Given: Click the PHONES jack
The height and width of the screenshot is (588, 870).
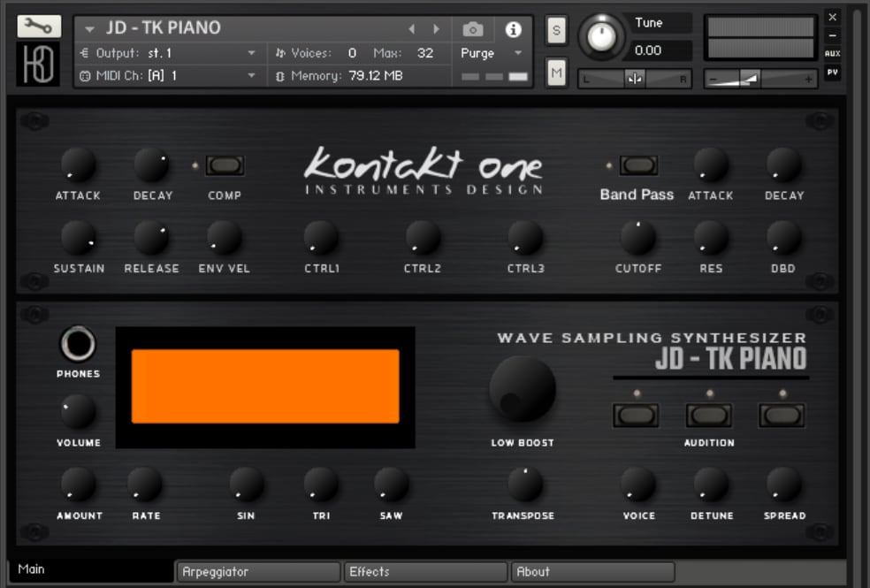Looking at the screenshot, I should (x=78, y=344).
